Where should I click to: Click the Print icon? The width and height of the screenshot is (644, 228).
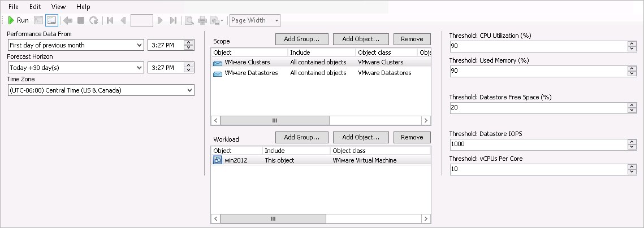pyautogui.click(x=202, y=20)
